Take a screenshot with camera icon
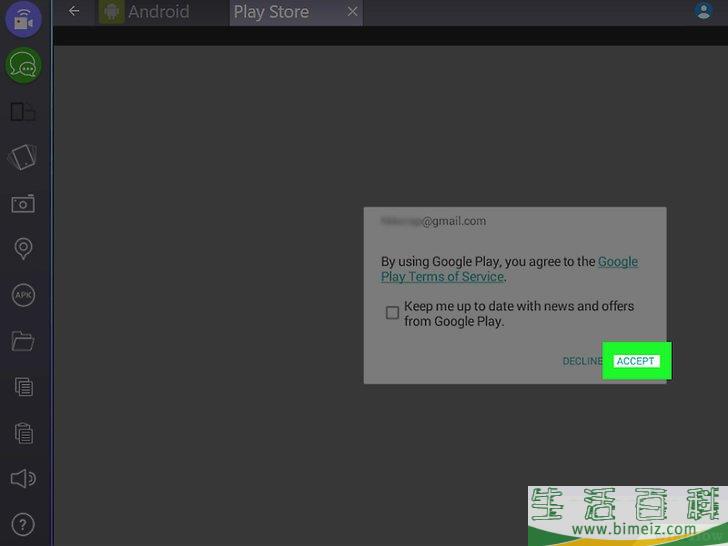This screenshot has width=728, height=546. click(23, 203)
